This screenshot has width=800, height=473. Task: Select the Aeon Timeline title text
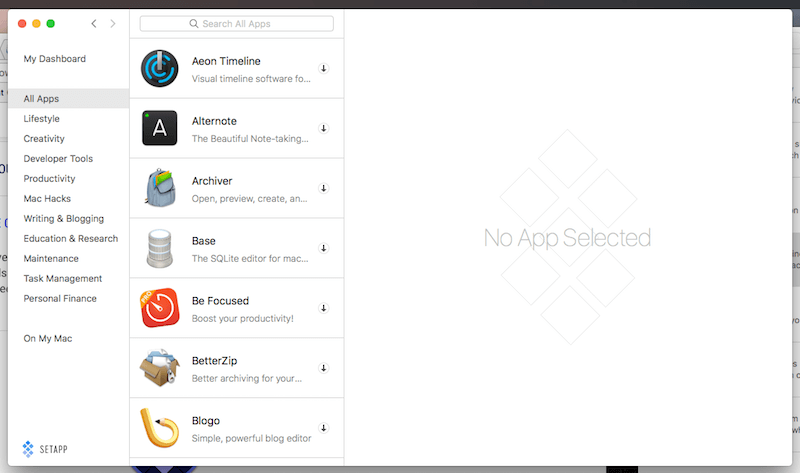coord(226,61)
